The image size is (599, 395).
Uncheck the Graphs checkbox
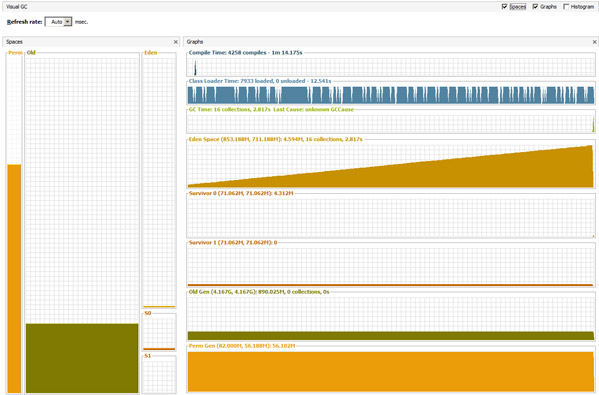pyautogui.click(x=535, y=6)
